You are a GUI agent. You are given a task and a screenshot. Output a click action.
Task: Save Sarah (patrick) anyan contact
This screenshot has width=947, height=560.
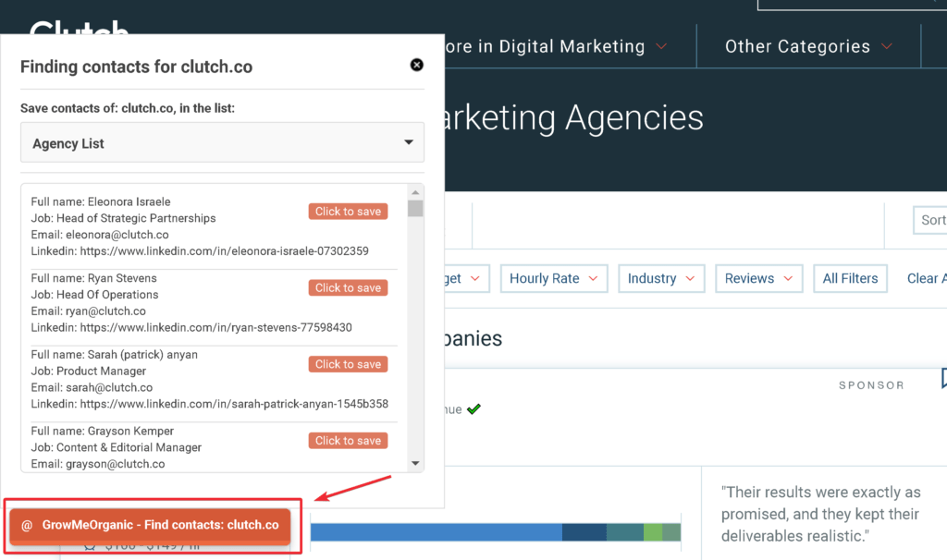tap(348, 364)
